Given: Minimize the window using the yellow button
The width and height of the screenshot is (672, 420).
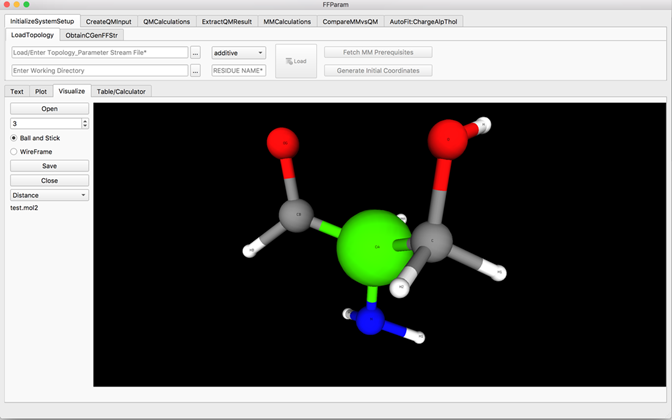Looking at the screenshot, I should (17, 4).
